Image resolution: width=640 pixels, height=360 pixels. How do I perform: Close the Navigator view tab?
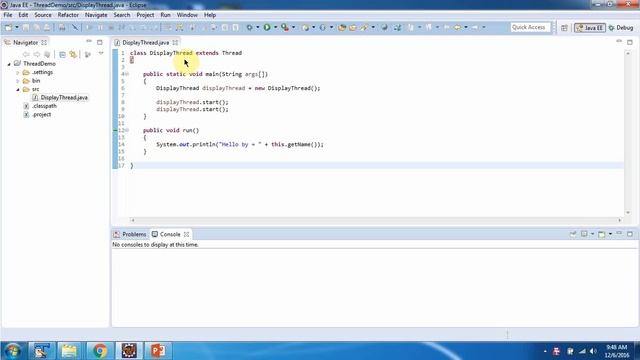(x=44, y=42)
